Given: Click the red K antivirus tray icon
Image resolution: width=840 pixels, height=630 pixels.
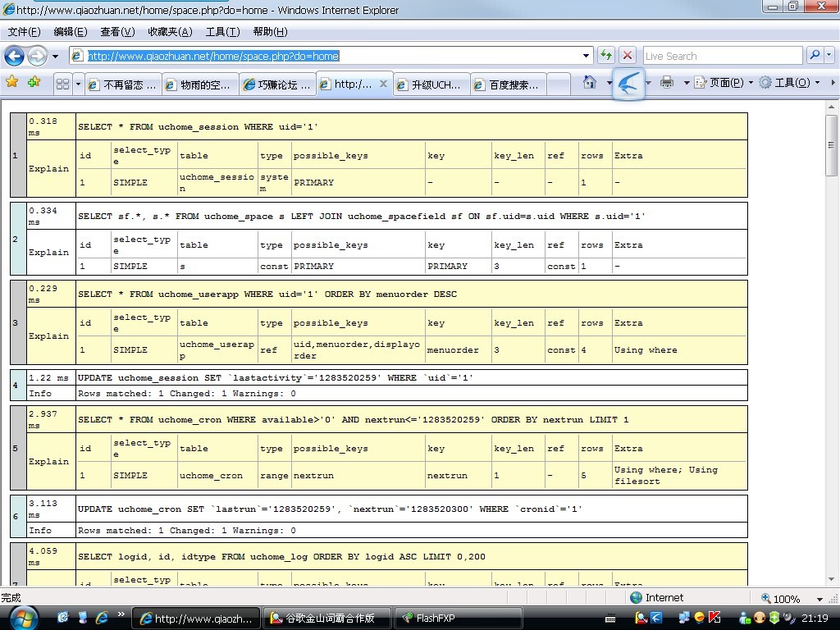Looking at the screenshot, I should point(714,618).
